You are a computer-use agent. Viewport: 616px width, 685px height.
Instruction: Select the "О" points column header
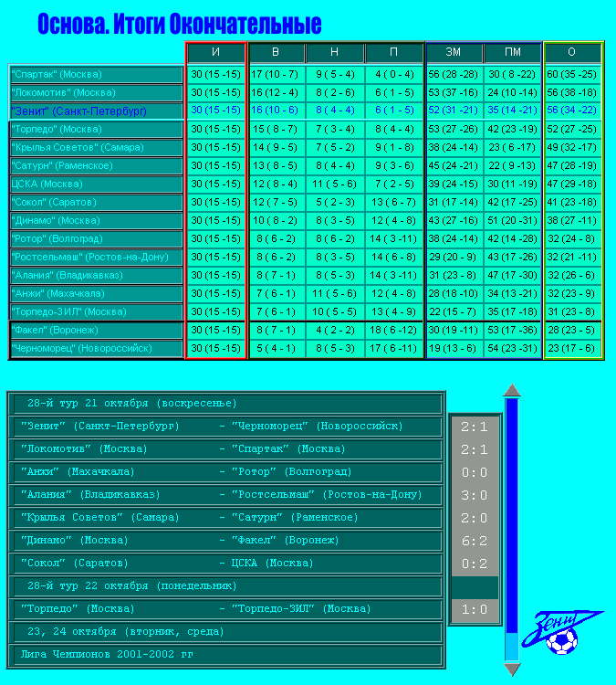pyautogui.click(x=572, y=52)
